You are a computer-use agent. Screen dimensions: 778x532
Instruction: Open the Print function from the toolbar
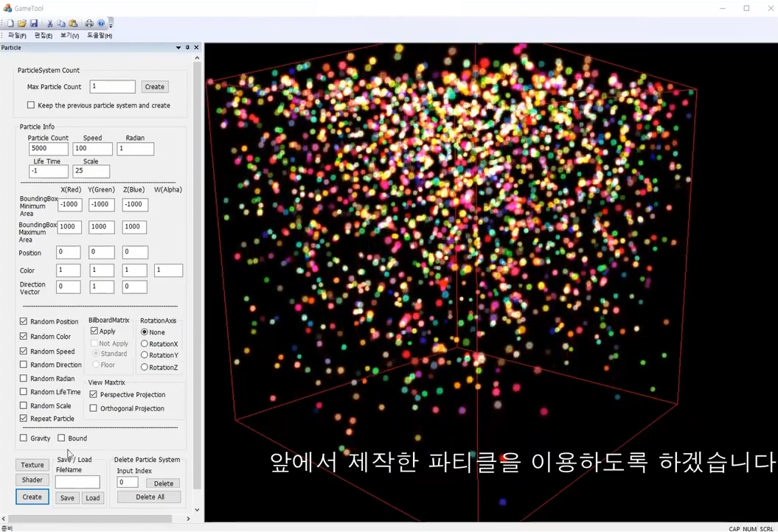88,24
